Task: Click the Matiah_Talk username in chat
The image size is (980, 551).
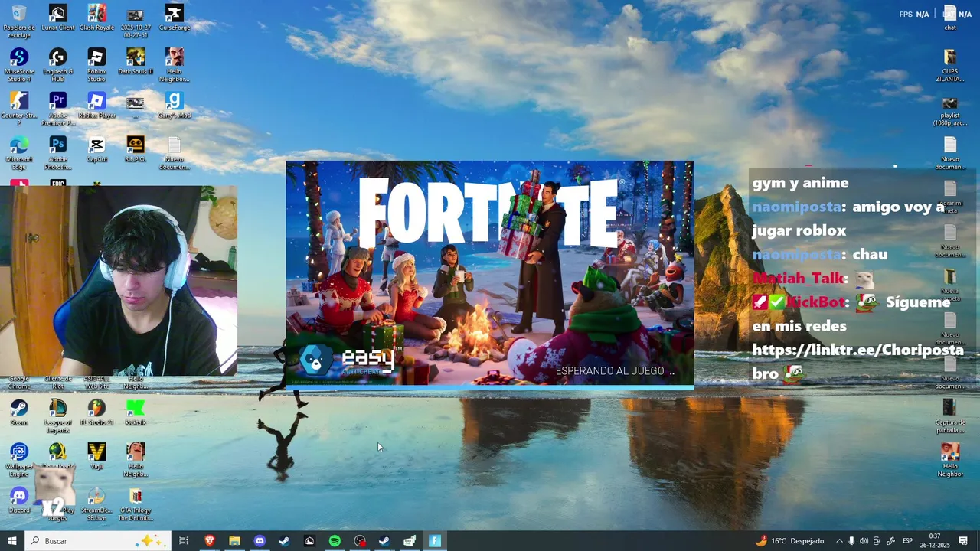Action: tap(799, 279)
